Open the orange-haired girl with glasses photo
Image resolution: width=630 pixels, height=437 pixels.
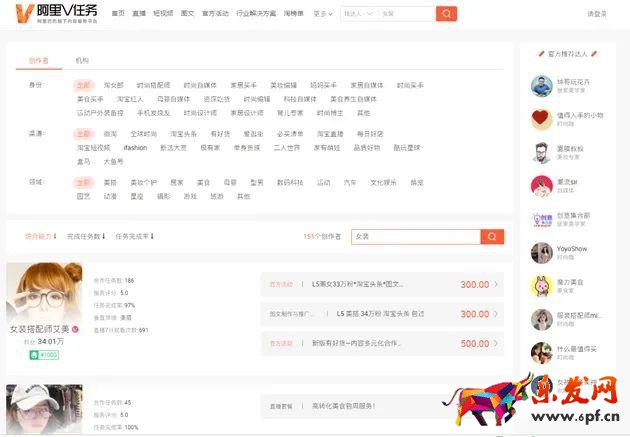click(x=44, y=292)
